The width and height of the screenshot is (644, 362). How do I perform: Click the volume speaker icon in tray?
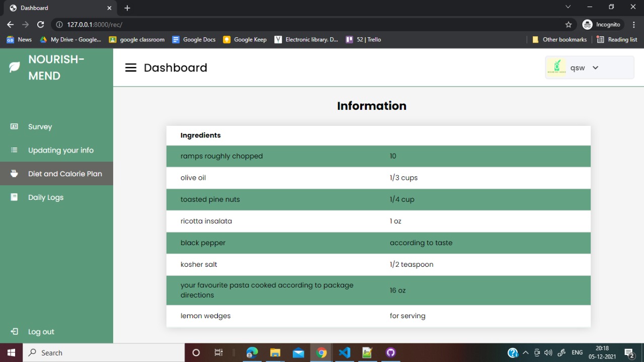point(548,352)
